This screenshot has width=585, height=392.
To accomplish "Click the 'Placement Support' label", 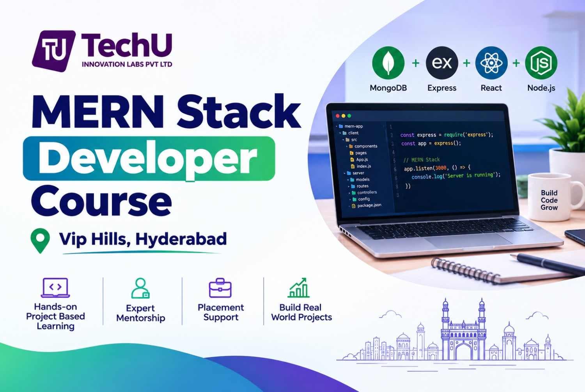I will point(221,312).
